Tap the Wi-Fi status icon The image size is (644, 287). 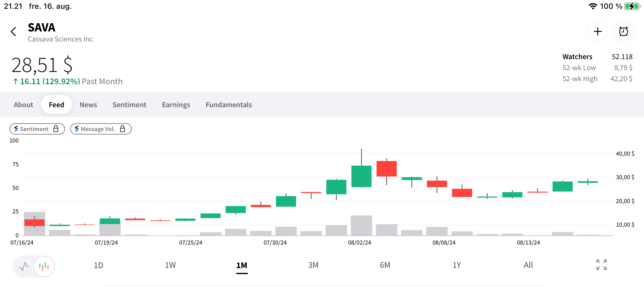[593, 6]
